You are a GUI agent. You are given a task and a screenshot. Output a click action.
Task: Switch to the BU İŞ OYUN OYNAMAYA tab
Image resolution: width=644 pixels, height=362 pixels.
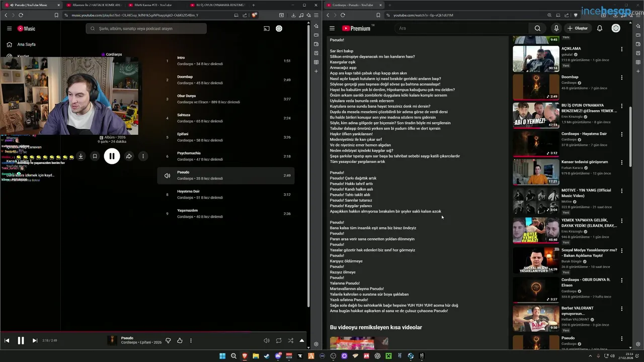pos(218,5)
